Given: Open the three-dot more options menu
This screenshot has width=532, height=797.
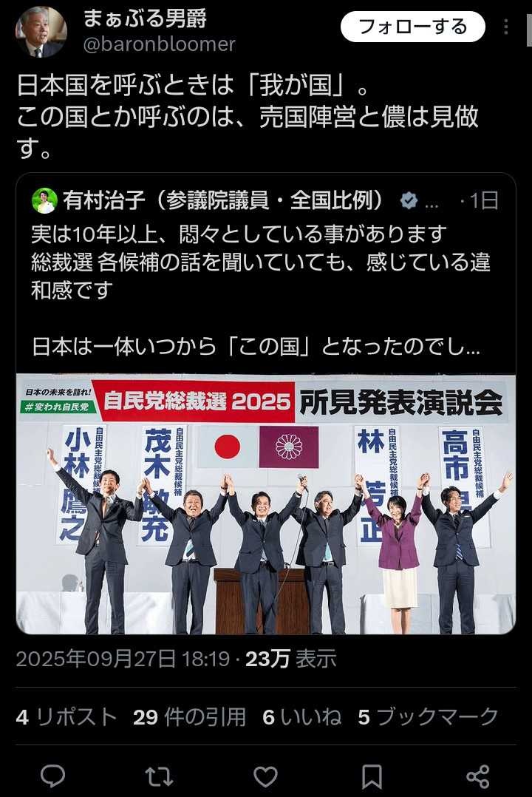Looking at the screenshot, I should click(x=505, y=27).
